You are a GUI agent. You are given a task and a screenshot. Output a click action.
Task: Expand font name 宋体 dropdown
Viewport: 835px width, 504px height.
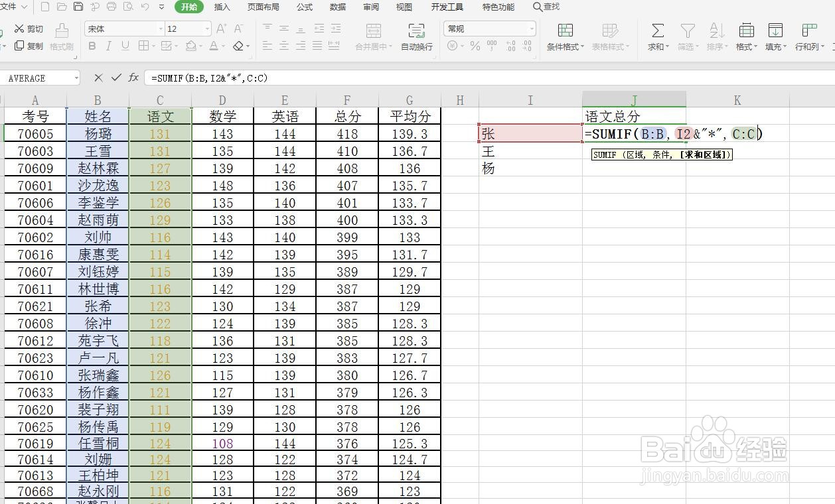(x=161, y=29)
